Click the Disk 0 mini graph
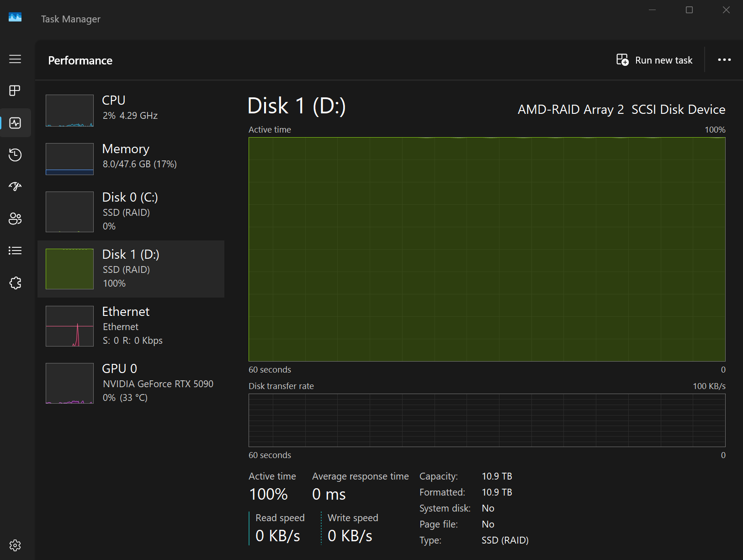The width and height of the screenshot is (743, 560). point(69,212)
